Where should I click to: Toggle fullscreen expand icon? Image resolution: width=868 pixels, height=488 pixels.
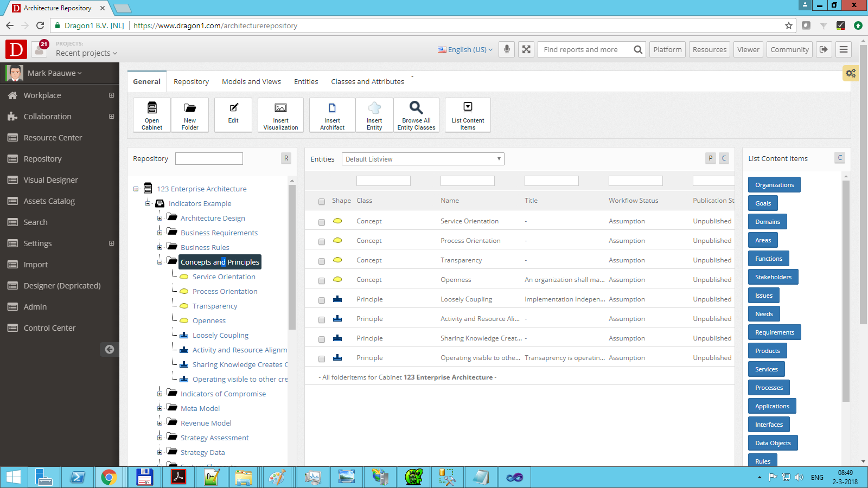526,49
